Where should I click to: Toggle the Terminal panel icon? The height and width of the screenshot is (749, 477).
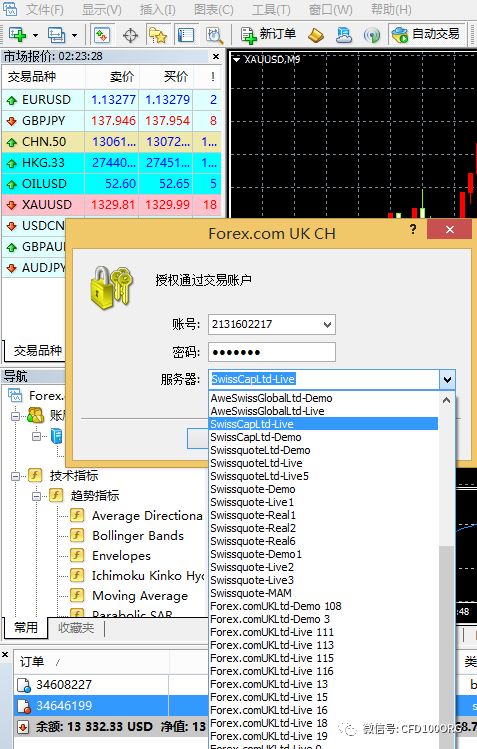pyautogui.click(x=185, y=35)
